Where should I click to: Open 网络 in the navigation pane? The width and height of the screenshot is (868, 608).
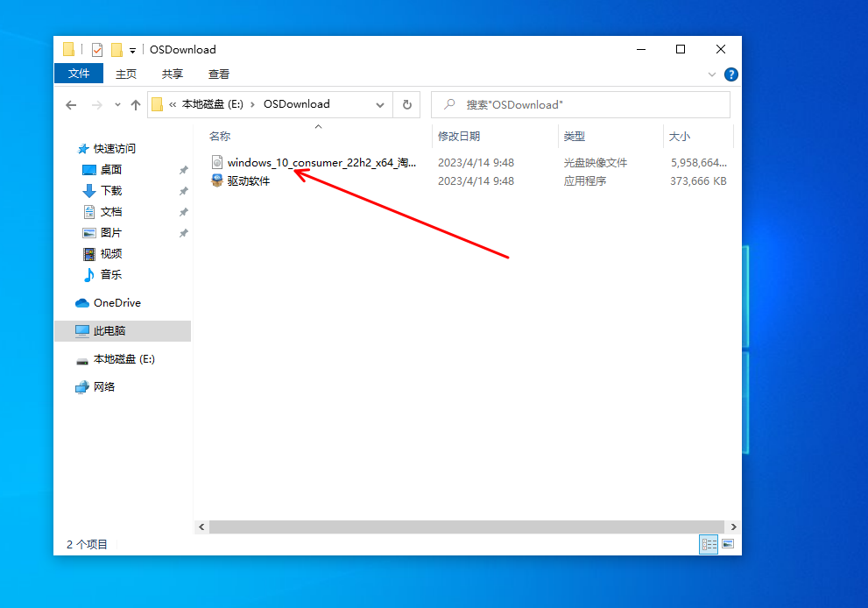click(103, 386)
